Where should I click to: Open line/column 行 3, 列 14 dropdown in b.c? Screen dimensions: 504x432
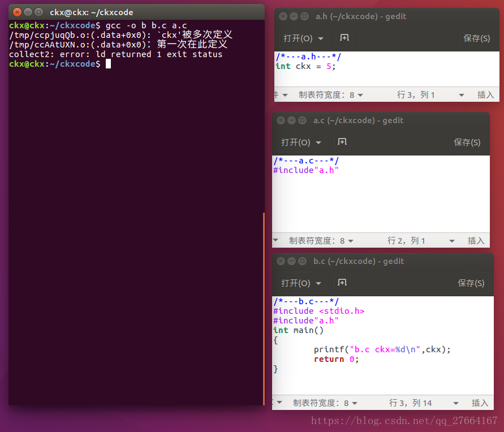click(424, 403)
